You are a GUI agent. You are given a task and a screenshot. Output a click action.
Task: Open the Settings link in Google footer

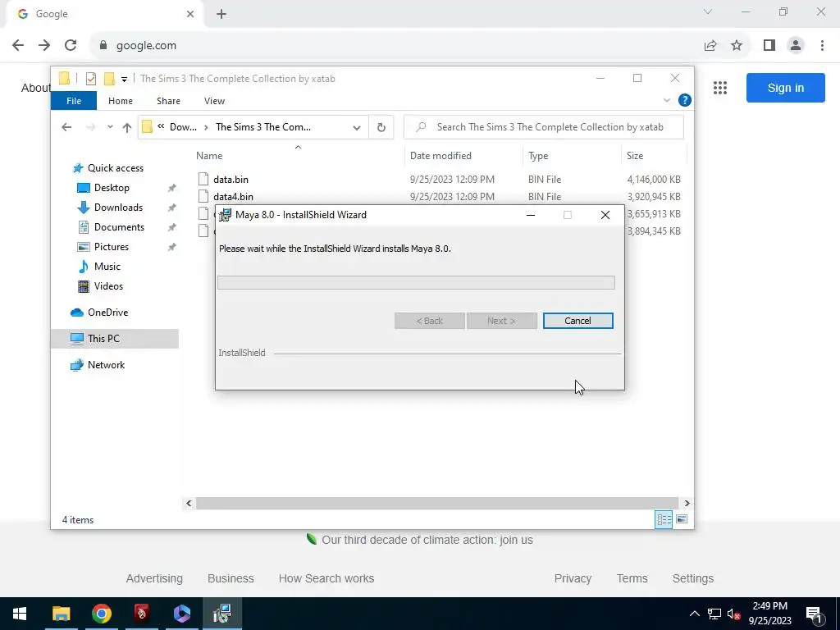[x=692, y=578]
